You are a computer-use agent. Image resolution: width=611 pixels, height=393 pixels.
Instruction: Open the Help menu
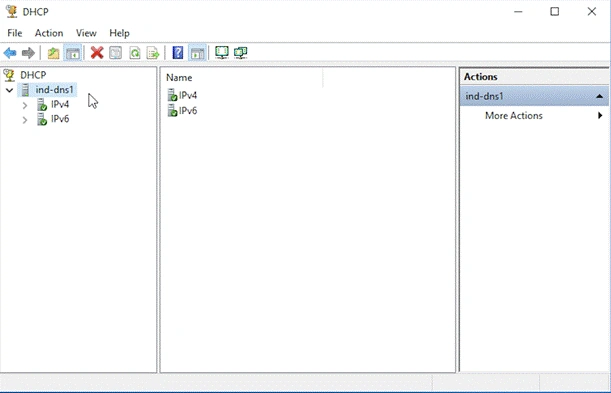point(119,33)
